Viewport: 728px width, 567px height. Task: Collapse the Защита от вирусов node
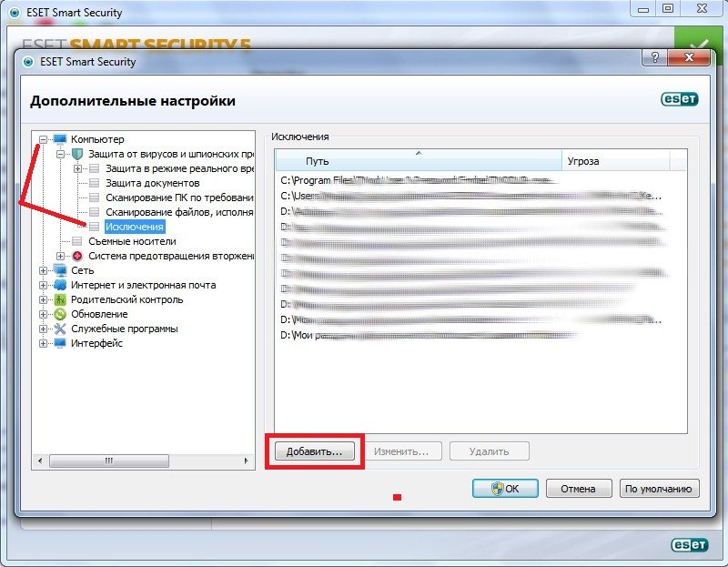pyautogui.click(x=60, y=154)
